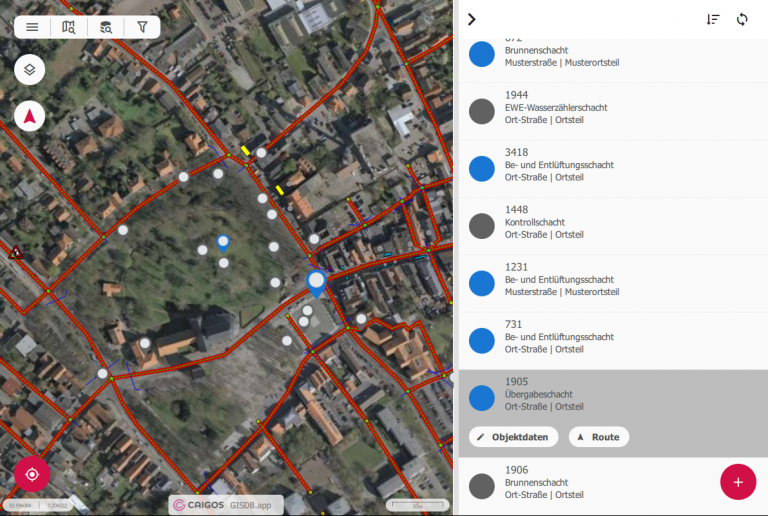This screenshot has width=768, height=516.
Task: Add a new object with plus button
Action: click(738, 482)
